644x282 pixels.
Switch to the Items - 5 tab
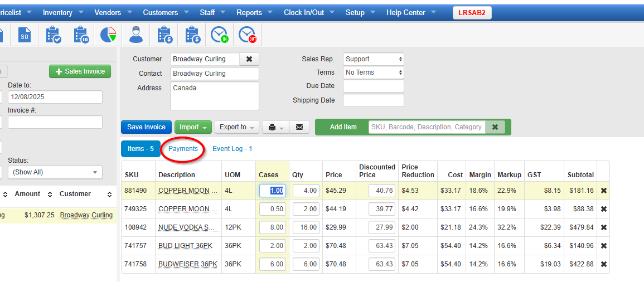141,149
